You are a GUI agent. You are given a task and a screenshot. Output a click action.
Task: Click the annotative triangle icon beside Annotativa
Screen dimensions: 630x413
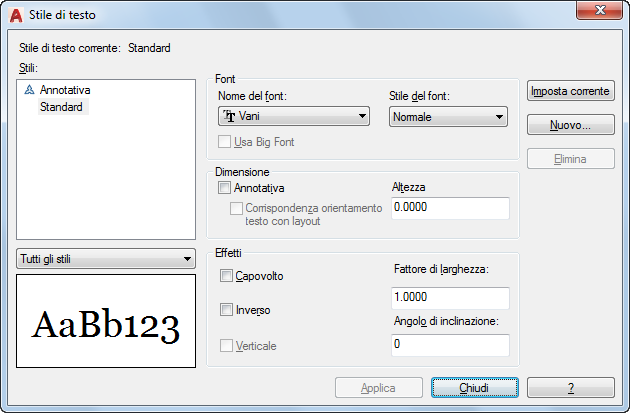click(x=28, y=90)
